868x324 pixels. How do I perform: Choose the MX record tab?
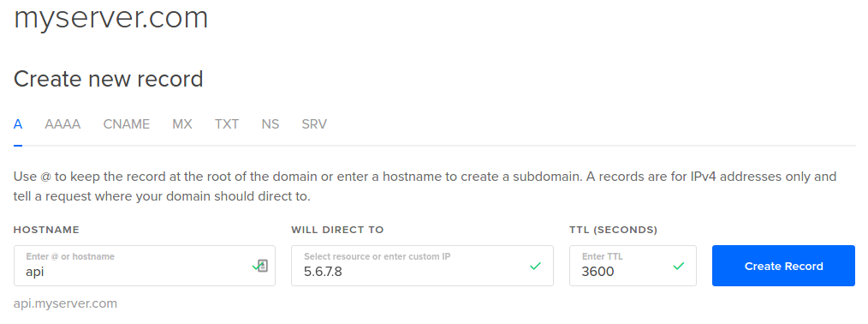182,124
